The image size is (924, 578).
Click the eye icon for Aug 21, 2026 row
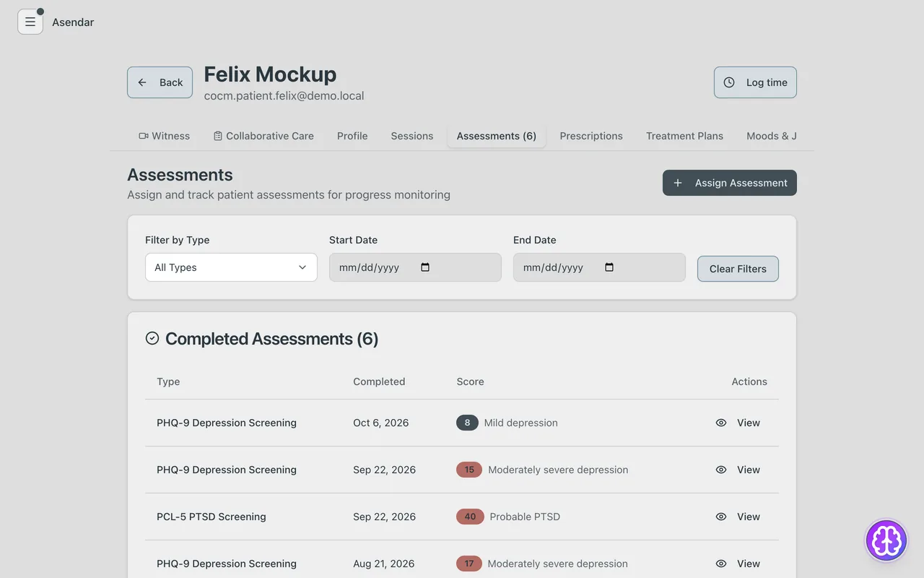(720, 564)
